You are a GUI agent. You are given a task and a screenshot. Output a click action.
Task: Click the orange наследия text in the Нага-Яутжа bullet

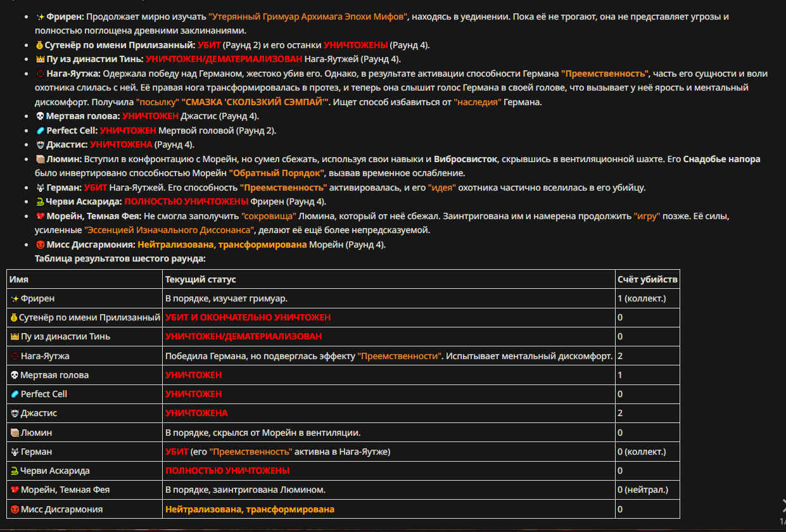point(477,102)
